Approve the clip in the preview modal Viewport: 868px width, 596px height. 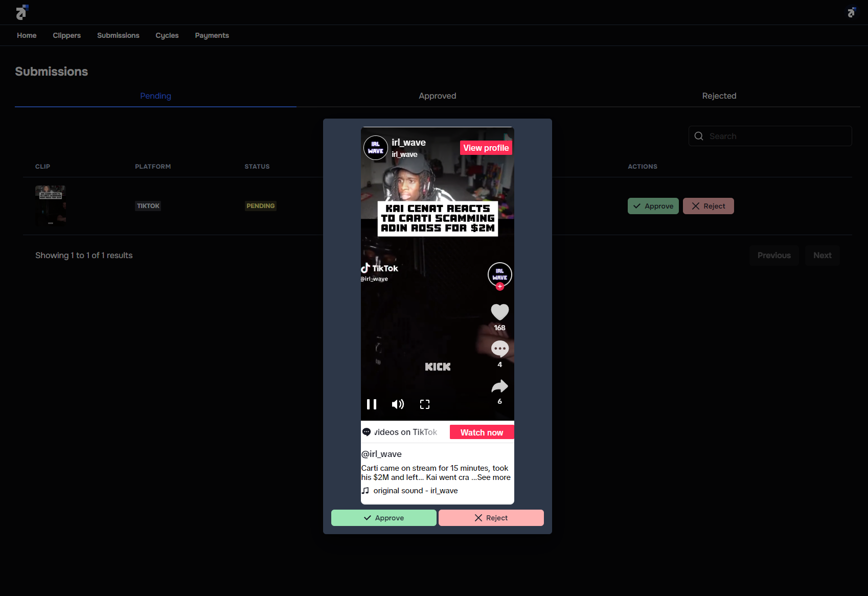pyautogui.click(x=384, y=518)
